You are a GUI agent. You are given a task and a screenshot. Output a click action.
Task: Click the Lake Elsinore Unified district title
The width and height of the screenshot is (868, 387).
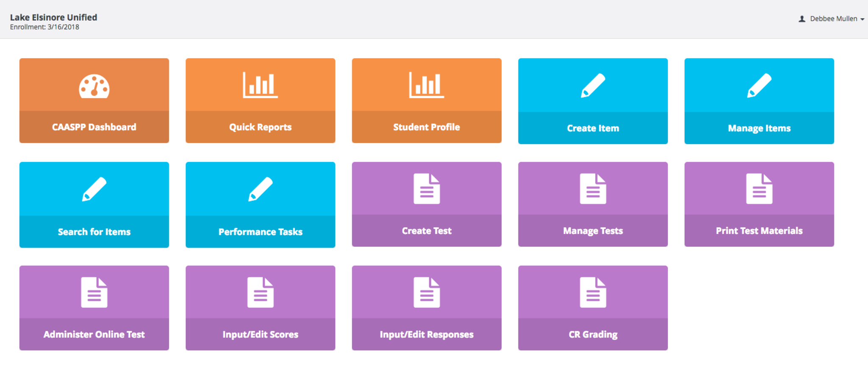53,17
